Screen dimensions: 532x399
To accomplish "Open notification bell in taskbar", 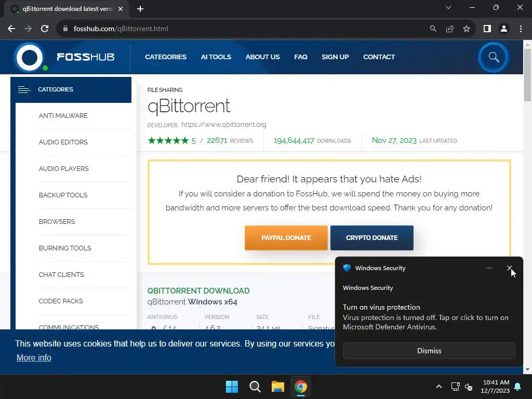I will click(518, 387).
